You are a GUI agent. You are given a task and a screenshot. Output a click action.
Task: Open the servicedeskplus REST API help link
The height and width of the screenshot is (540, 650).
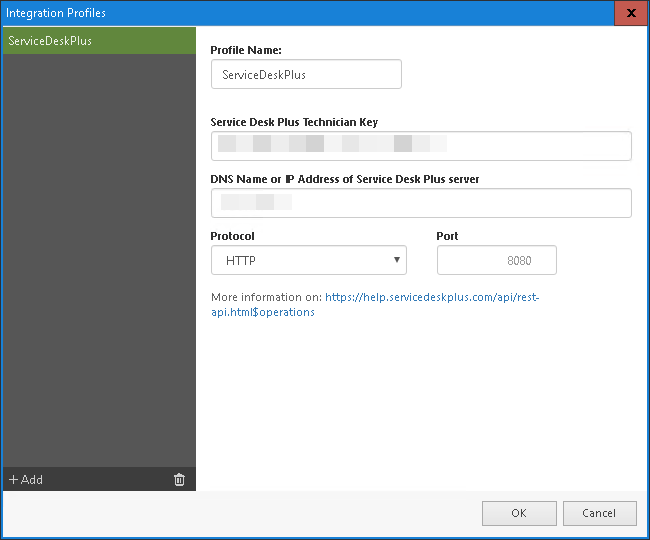375,305
